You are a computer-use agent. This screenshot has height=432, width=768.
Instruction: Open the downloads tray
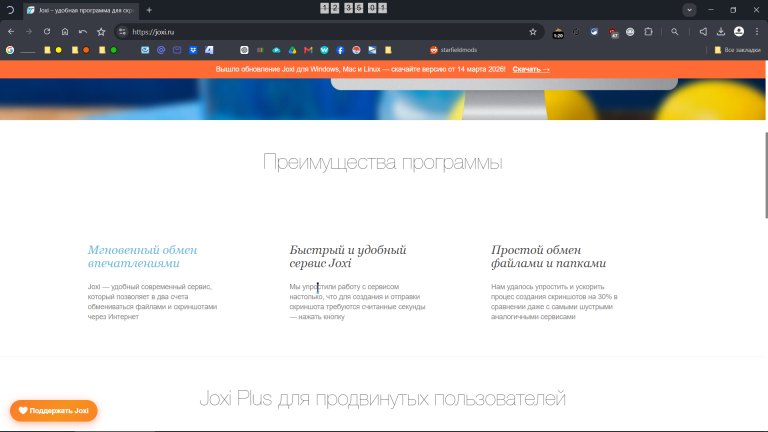pyautogui.click(x=721, y=32)
